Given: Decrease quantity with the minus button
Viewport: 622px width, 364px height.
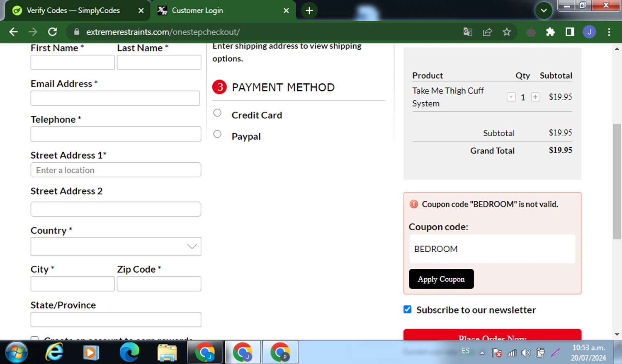Looking at the screenshot, I should 511,97.
